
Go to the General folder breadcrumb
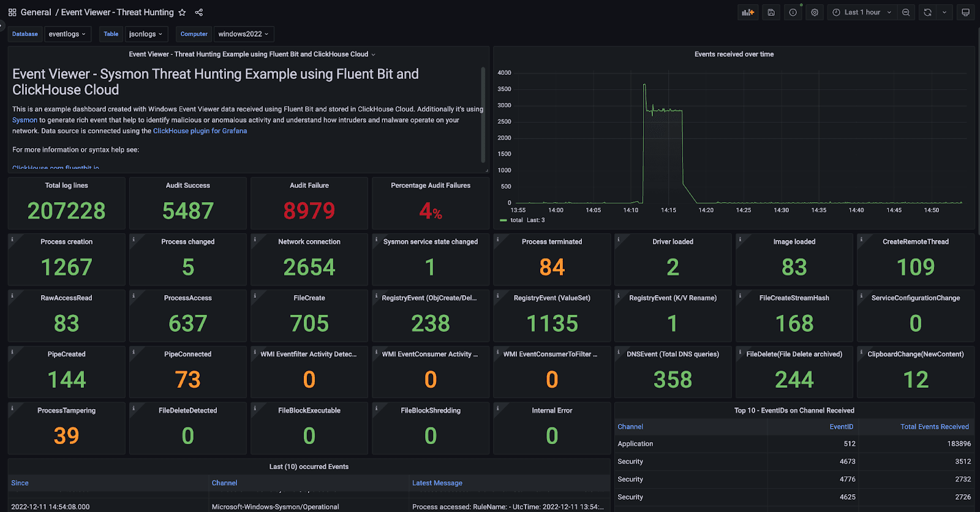pyautogui.click(x=36, y=12)
